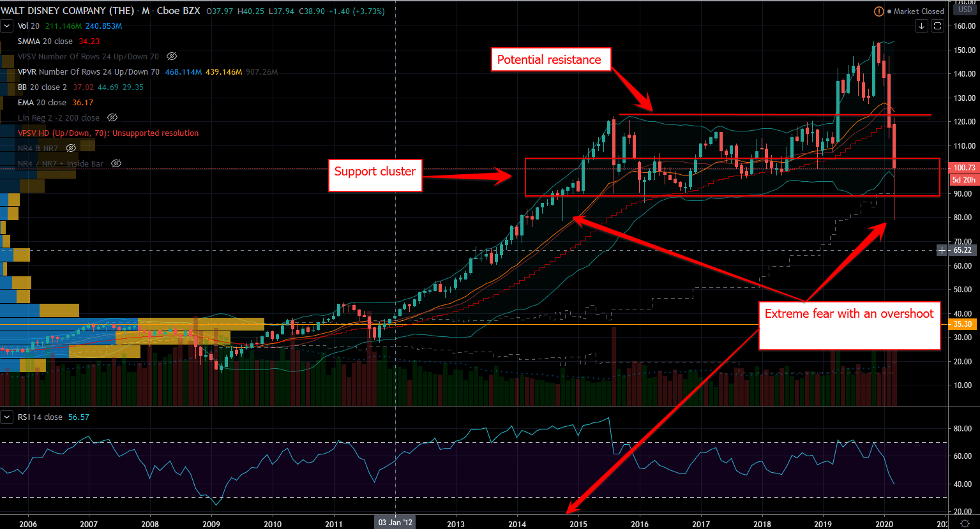
Task: Show the hidden VPSV Number Of Rows indicator
Action: (171, 57)
